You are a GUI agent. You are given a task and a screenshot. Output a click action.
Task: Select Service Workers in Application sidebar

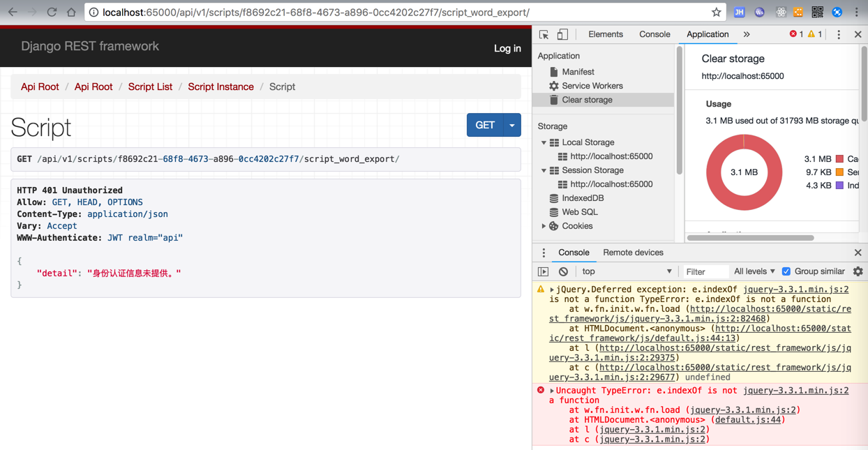(592, 86)
